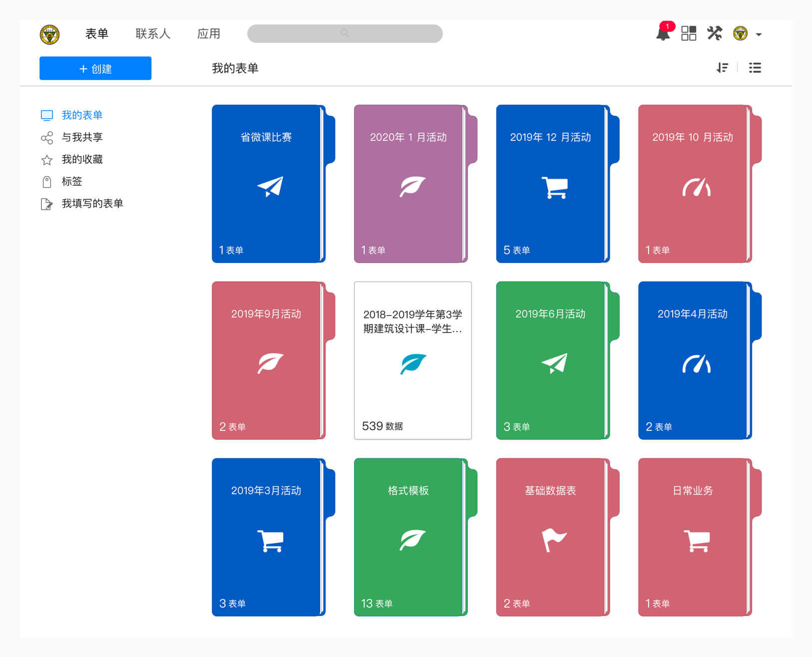Image resolution: width=812 pixels, height=657 pixels.
Task: Click the search field in header
Action: (x=345, y=33)
